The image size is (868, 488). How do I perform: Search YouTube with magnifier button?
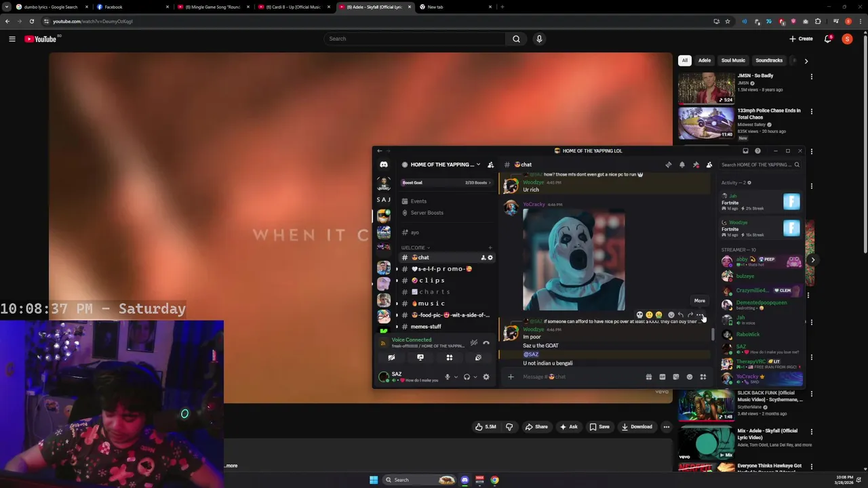pos(517,39)
